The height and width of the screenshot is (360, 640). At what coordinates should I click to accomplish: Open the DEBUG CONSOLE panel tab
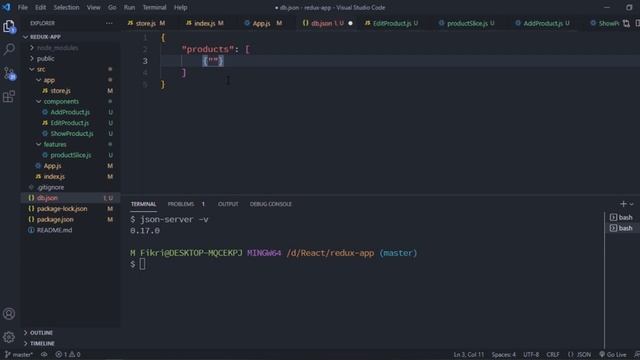click(271, 204)
